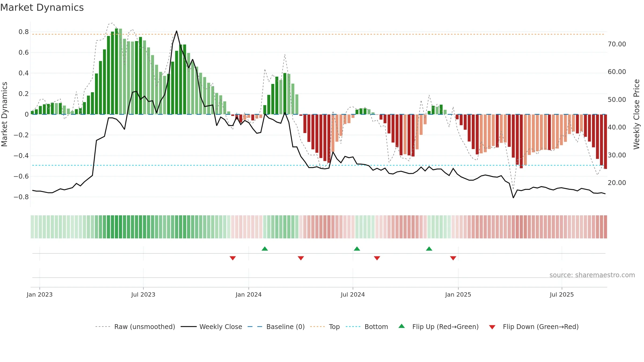This screenshot has height=362, width=644.
Task: Select the red flip-down marker near Apr 2024
Action: tap(301, 258)
